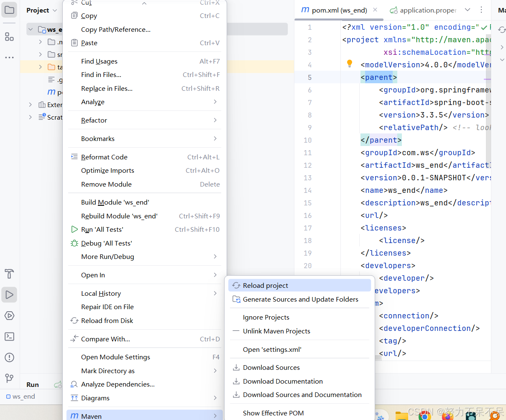Collapse the ws_end project node
Image resolution: width=506 pixels, height=420 pixels.
coord(30,29)
